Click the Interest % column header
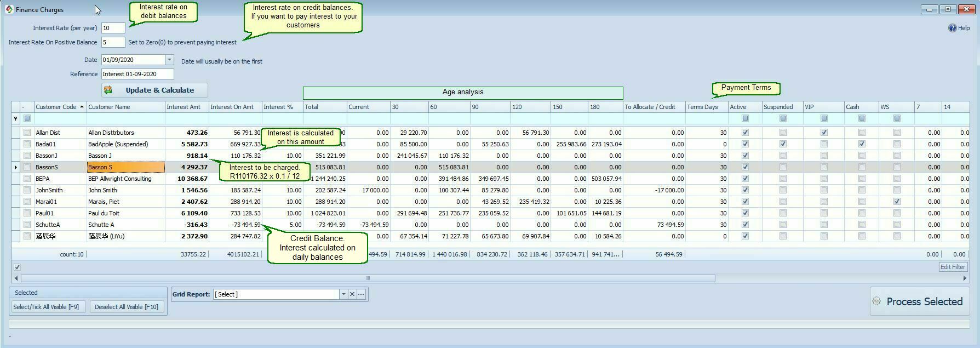The image size is (980, 348). (x=283, y=107)
